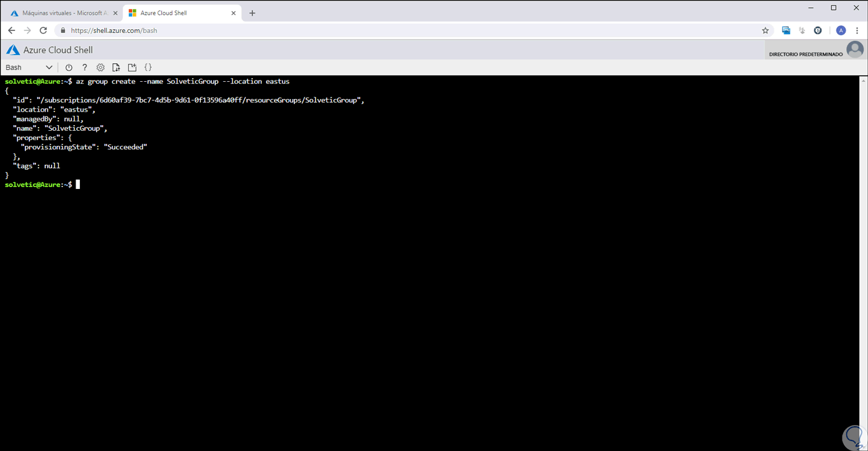Open the curly braces editor icon
Screen dimensions: 868x451
coord(148,68)
